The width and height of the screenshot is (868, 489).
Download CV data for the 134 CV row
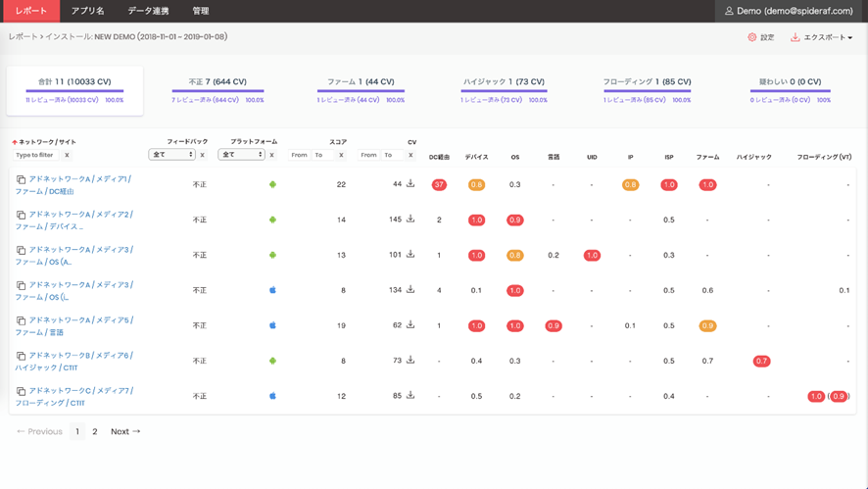pos(410,289)
